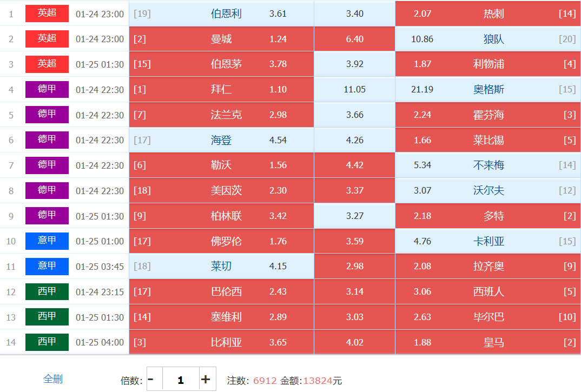
Task: Click the 倍数 multiplier input field
Action: point(181,379)
